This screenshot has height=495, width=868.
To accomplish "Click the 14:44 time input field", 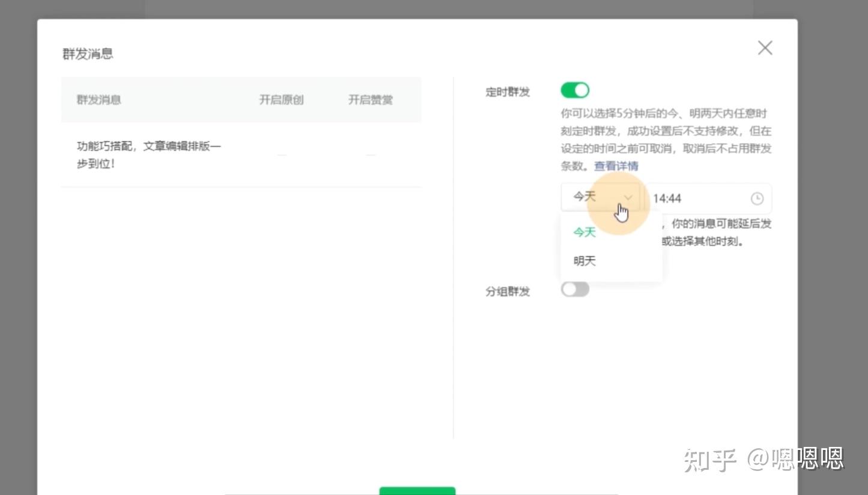I will (x=709, y=198).
